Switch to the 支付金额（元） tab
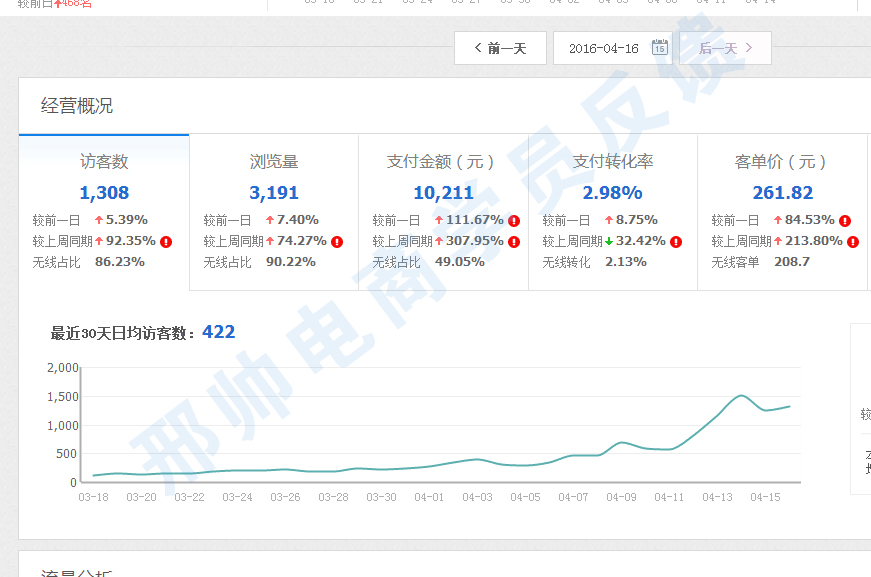This screenshot has height=577, width=871. click(443, 162)
